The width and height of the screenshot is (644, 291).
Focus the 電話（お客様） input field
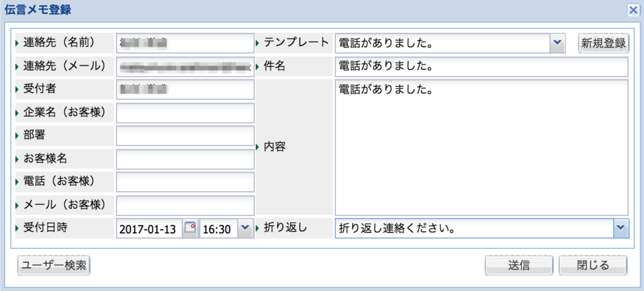tap(186, 182)
